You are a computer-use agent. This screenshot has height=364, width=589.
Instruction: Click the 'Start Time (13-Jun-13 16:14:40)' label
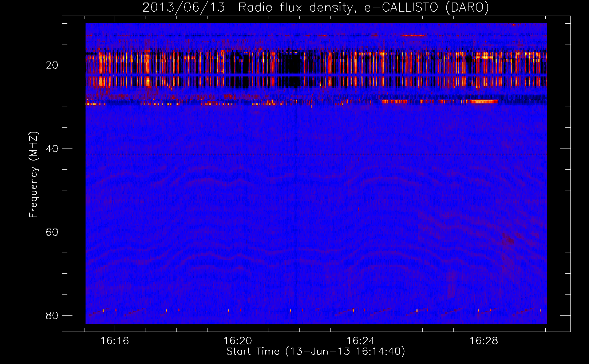tap(316, 352)
